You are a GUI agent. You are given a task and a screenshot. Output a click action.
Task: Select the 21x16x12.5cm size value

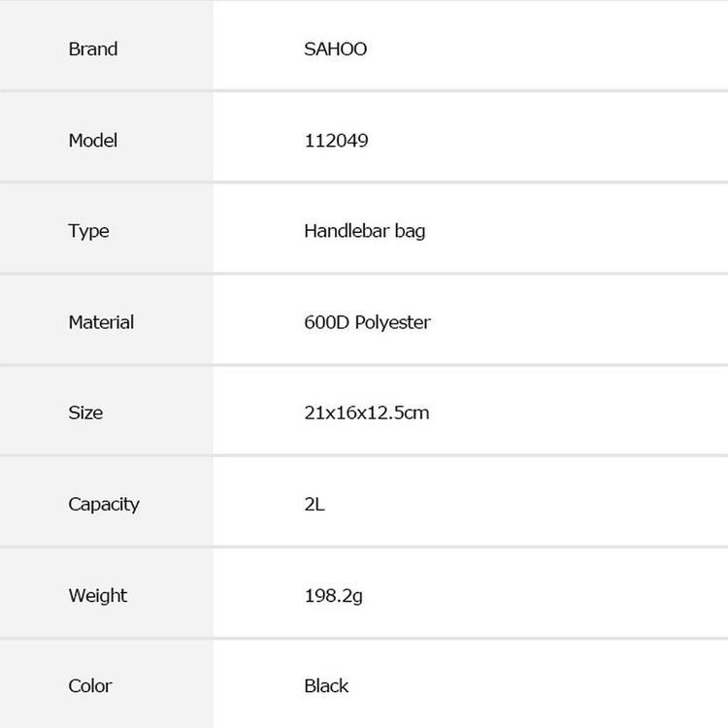(367, 413)
